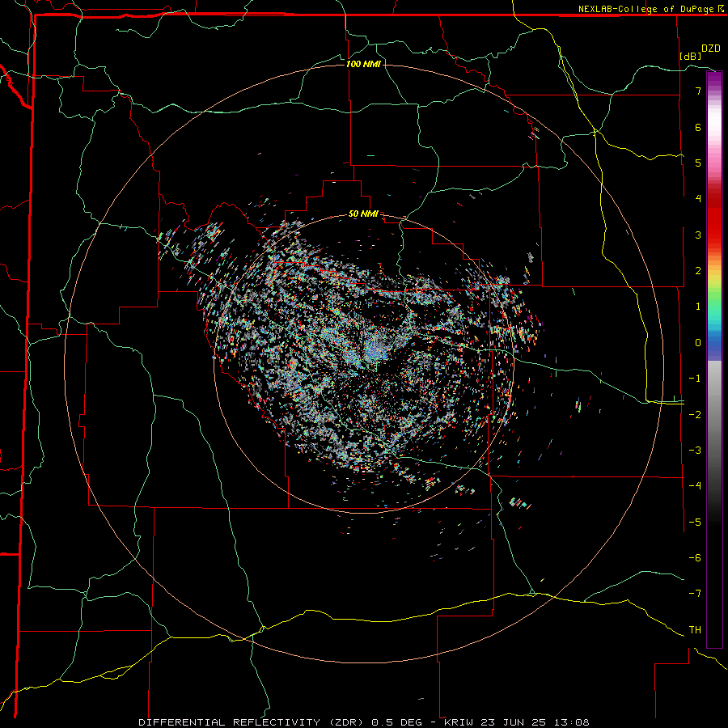Viewport: 728px width, 728px height.
Task: Click the 50 NMI range ring label
Action: tap(363, 214)
